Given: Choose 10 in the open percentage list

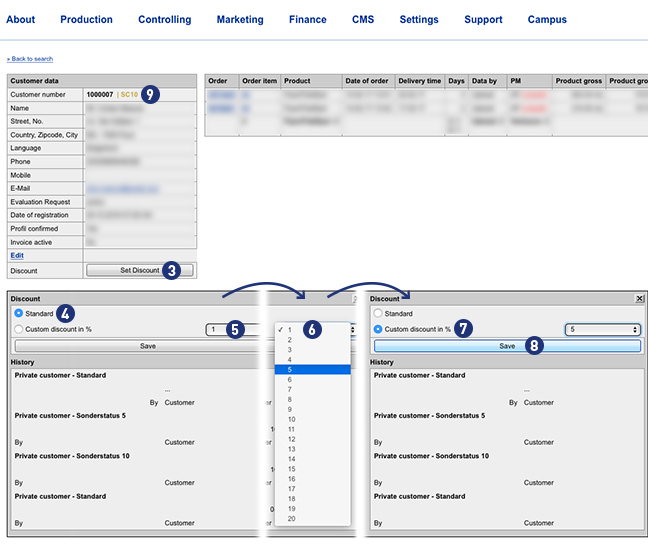Looking at the screenshot, I should [312, 419].
